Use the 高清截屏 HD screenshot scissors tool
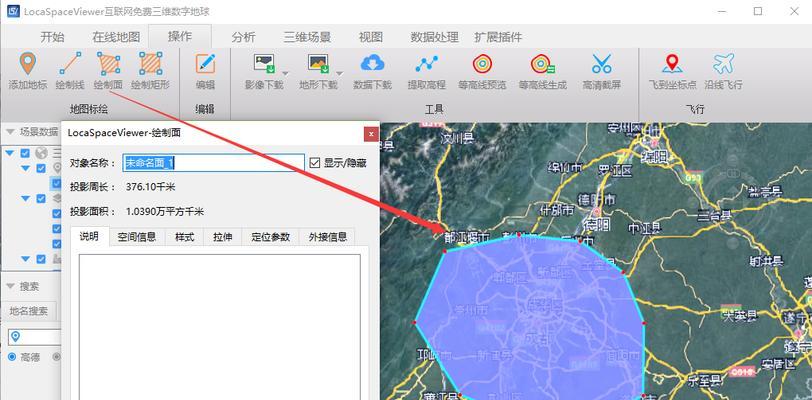 (601, 72)
